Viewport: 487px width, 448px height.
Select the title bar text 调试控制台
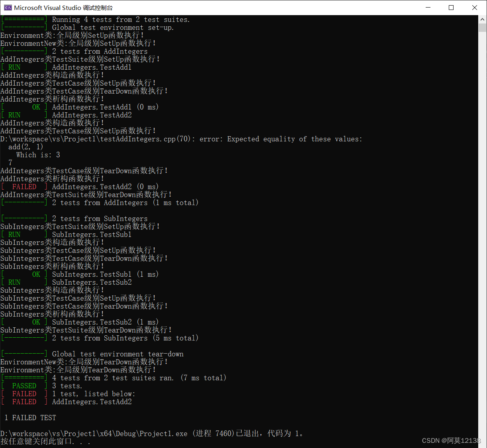tap(97, 8)
